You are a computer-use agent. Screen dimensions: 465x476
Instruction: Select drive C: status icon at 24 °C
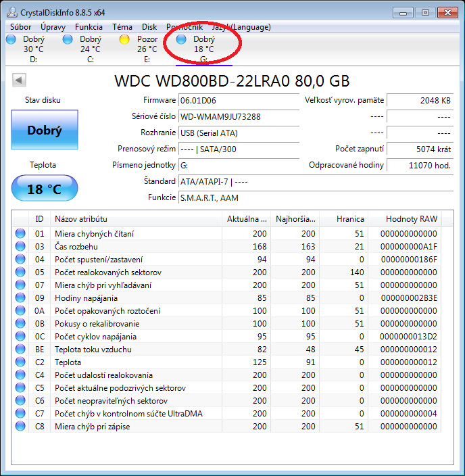coord(68,39)
